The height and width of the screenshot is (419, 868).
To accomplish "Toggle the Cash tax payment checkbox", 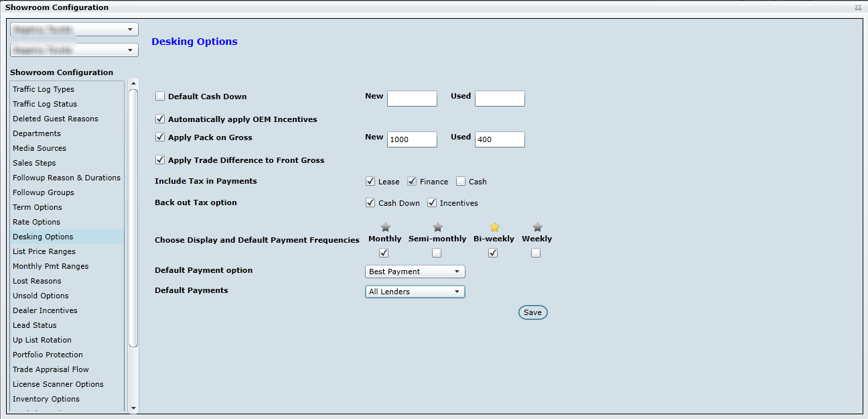I will tap(461, 181).
